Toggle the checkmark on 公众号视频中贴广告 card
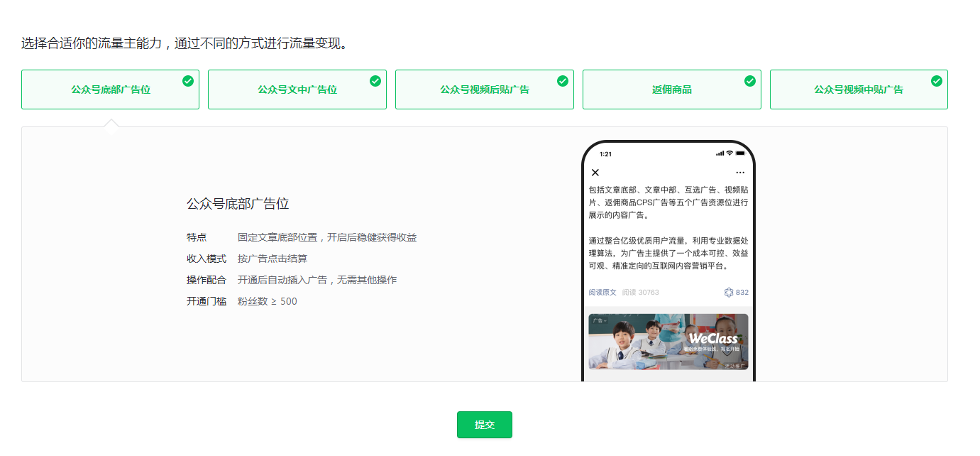This screenshot has height=456, width=980. (937, 80)
